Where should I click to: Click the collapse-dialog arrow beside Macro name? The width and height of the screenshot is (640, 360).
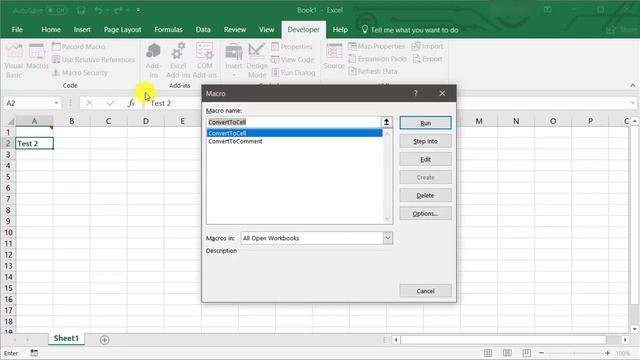(386, 122)
